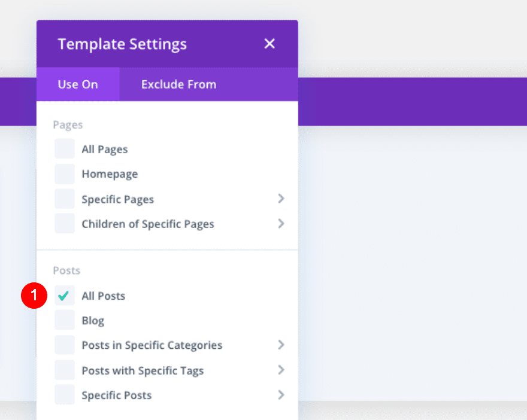Close the Template Settings dialog
Image resolution: width=527 pixels, height=420 pixels.
[269, 44]
